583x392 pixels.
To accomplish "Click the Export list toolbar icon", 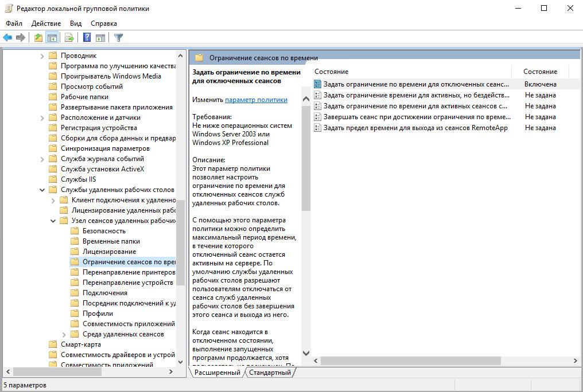I will point(69,37).
